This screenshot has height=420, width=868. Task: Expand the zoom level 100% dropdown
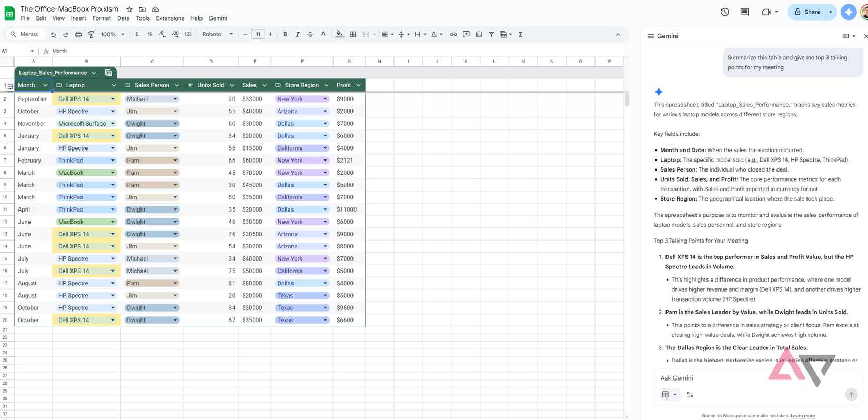tap(112, 34)
